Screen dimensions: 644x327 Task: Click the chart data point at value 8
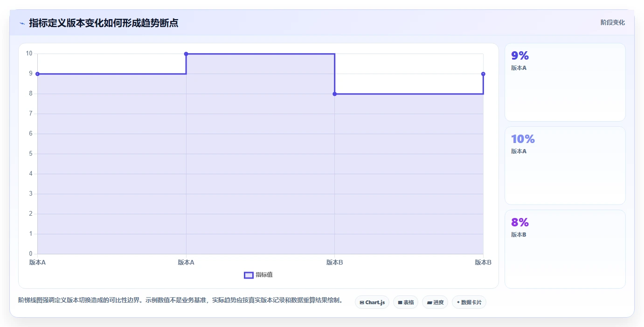point(334,94)
